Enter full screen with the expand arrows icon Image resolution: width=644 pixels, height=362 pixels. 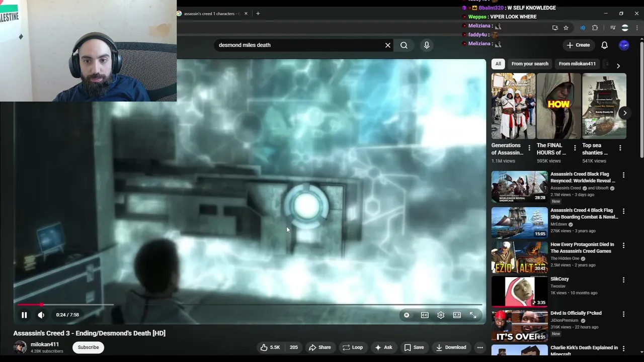coord(473,315)
